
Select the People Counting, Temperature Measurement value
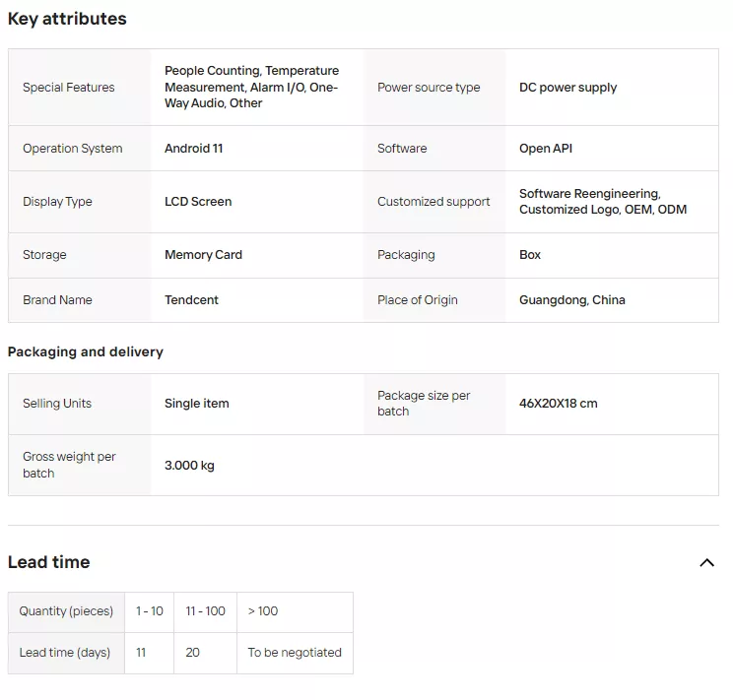point(252,87)
